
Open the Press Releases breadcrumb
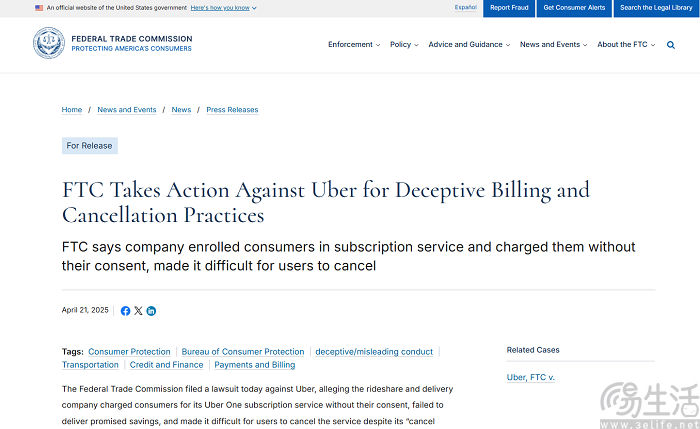[x=232, y=110]
